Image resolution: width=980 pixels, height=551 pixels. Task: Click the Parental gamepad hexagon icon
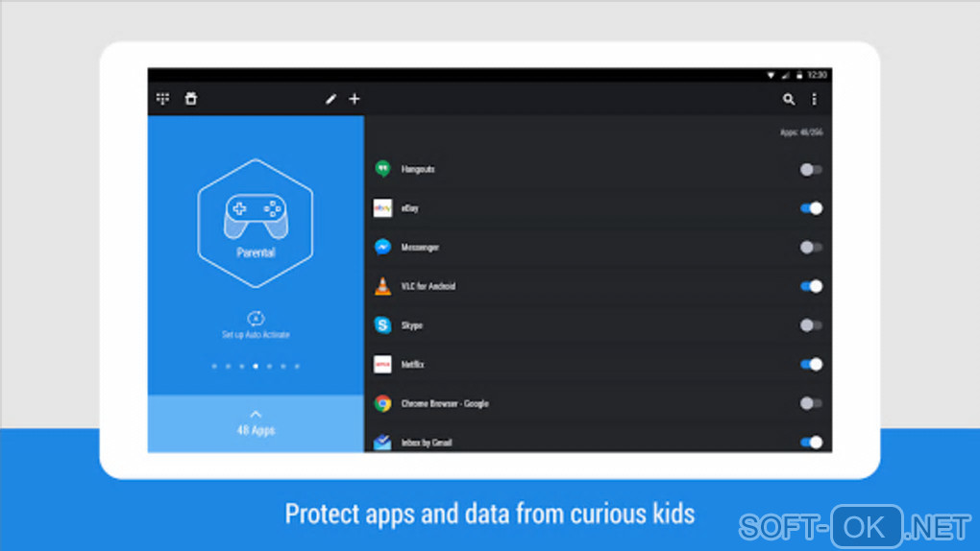click(x=256, y=224)
